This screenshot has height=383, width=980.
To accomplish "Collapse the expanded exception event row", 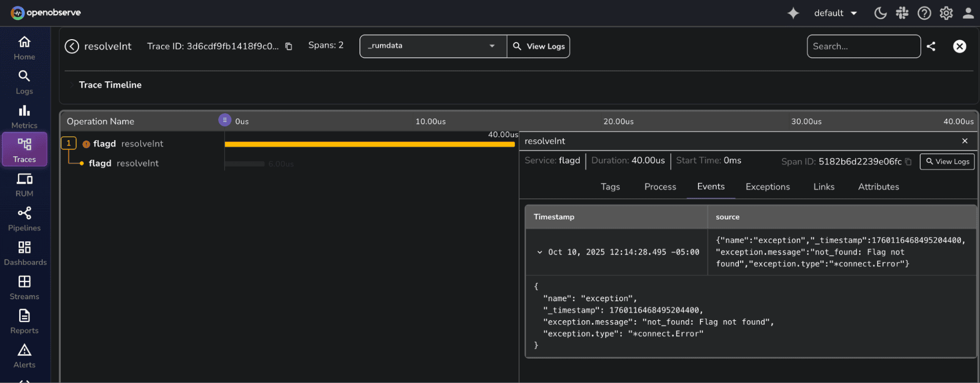I will (539, 252).
